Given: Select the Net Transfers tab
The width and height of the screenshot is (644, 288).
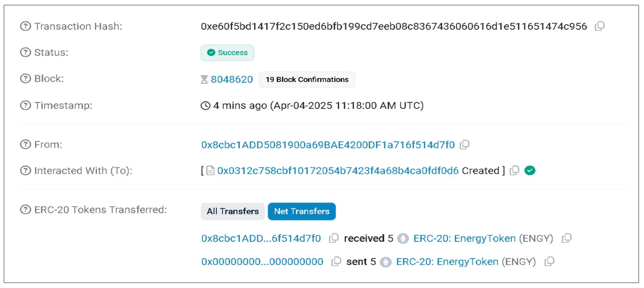Looking at the screenshot, I should pos(301,212).
